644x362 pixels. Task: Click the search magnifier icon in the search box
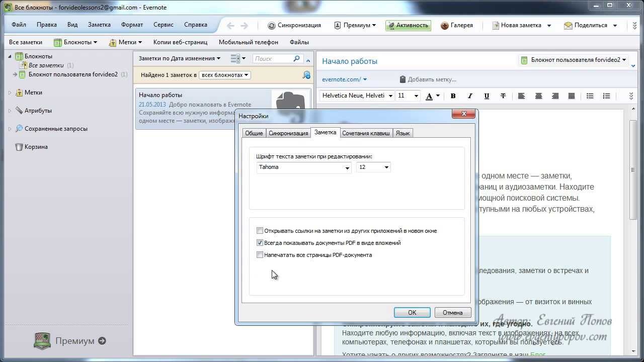[x=296, y=59]
